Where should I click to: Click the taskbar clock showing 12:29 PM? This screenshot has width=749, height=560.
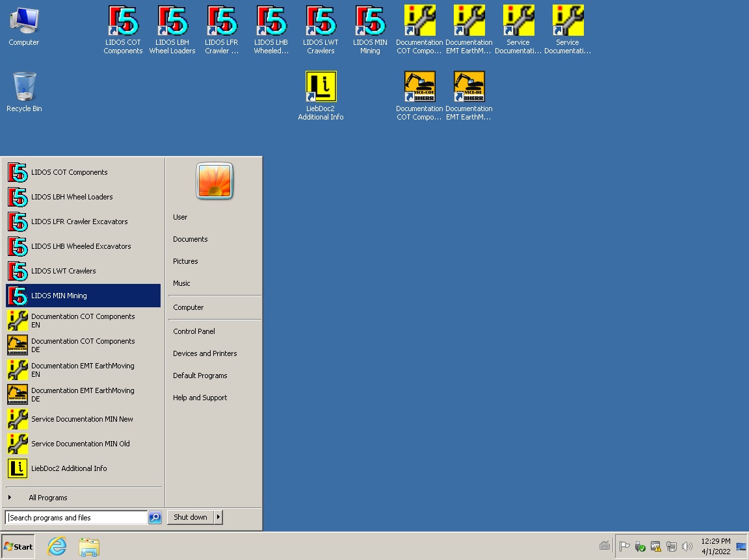[716, 546]
